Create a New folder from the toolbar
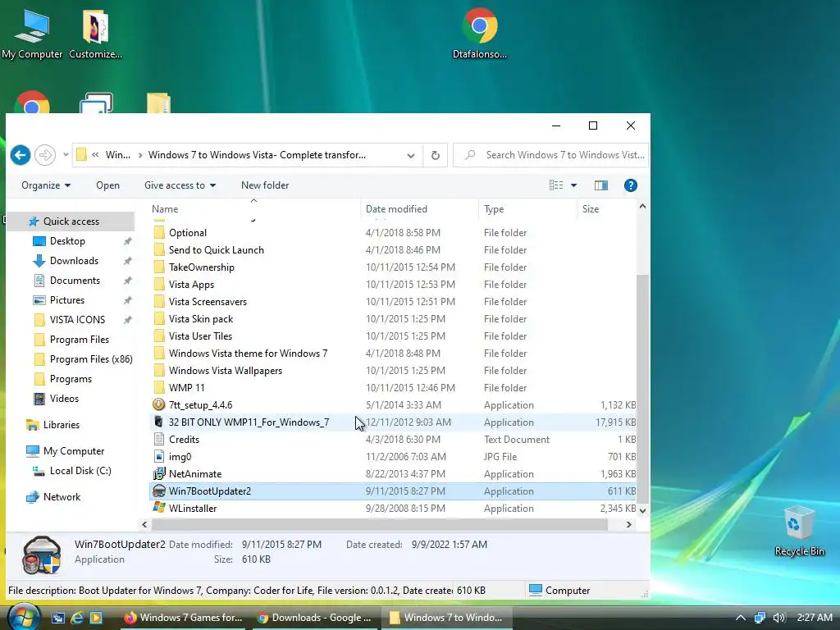The height and width of the screenshot is (630, 840). tap(265, 185)
